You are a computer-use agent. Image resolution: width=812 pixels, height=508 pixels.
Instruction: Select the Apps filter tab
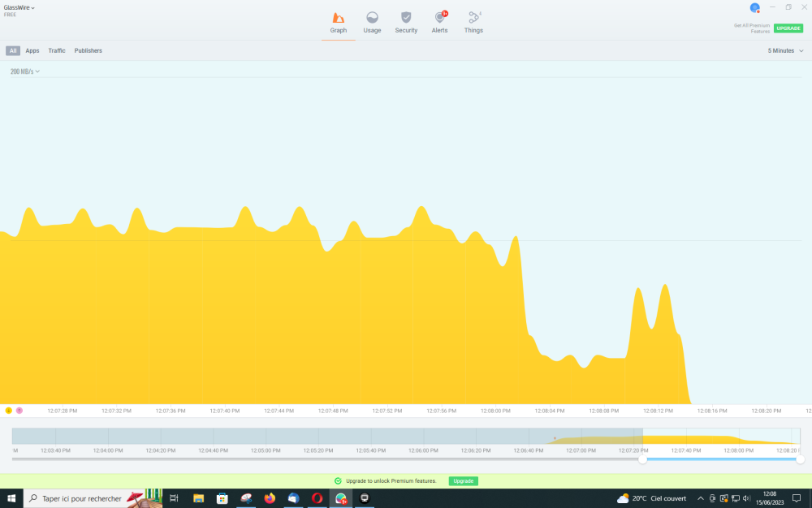point(32,50)
